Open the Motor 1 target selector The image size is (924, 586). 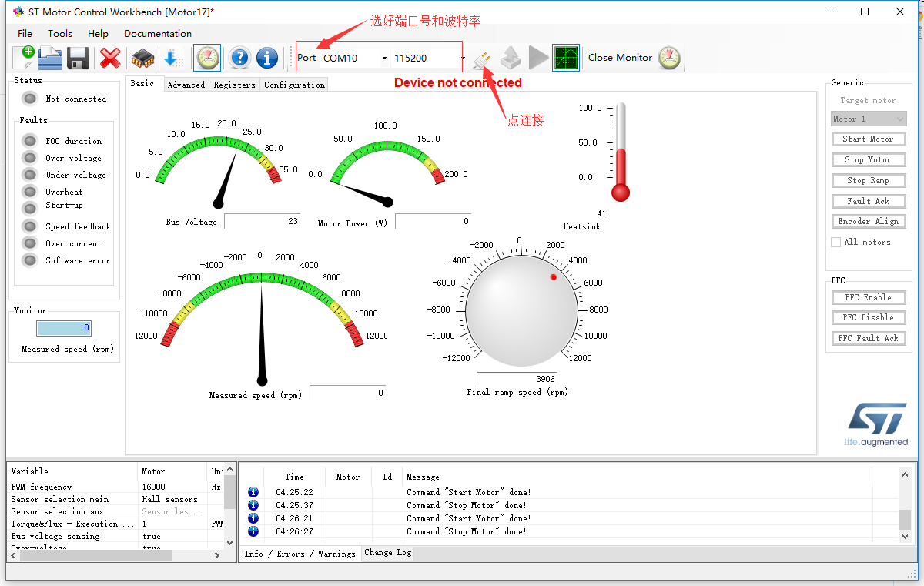click(x=869, y=119)
